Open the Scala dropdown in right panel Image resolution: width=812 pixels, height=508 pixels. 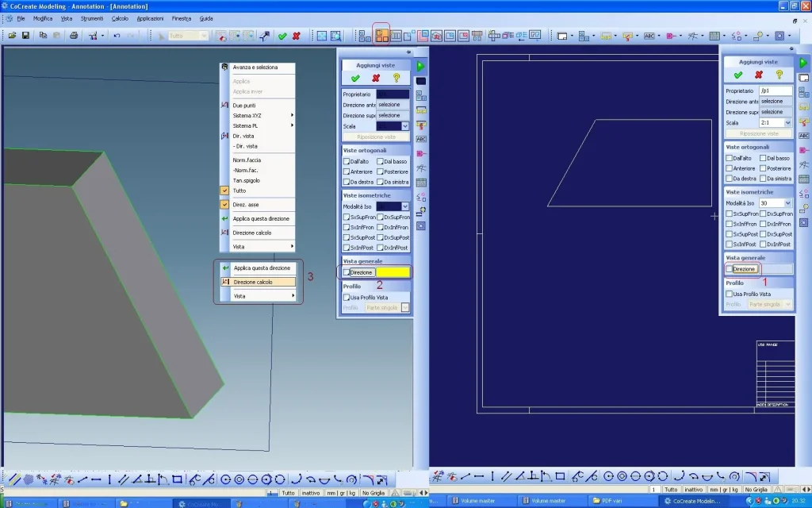click(787, 123)
